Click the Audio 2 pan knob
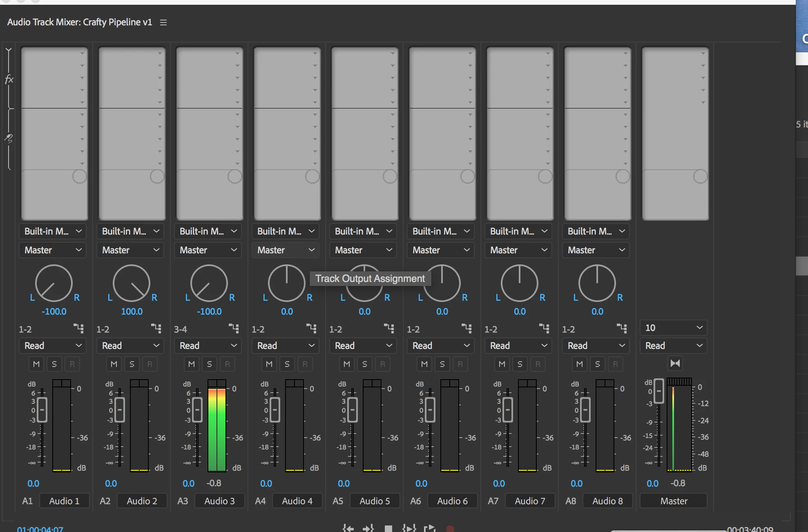 132,283
